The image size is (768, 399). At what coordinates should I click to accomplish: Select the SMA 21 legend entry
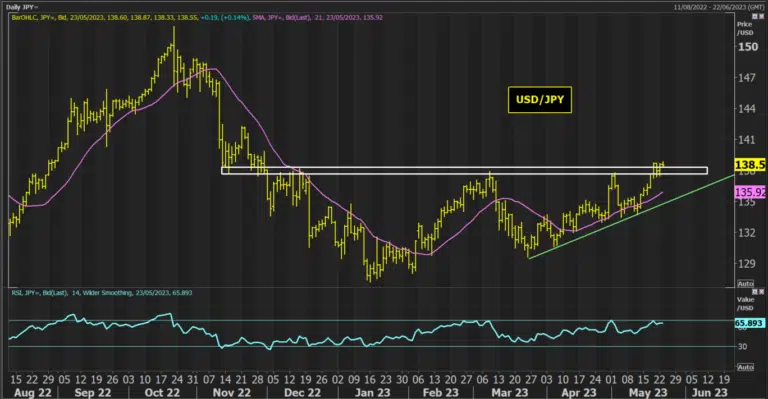click(x=317, y=17)
